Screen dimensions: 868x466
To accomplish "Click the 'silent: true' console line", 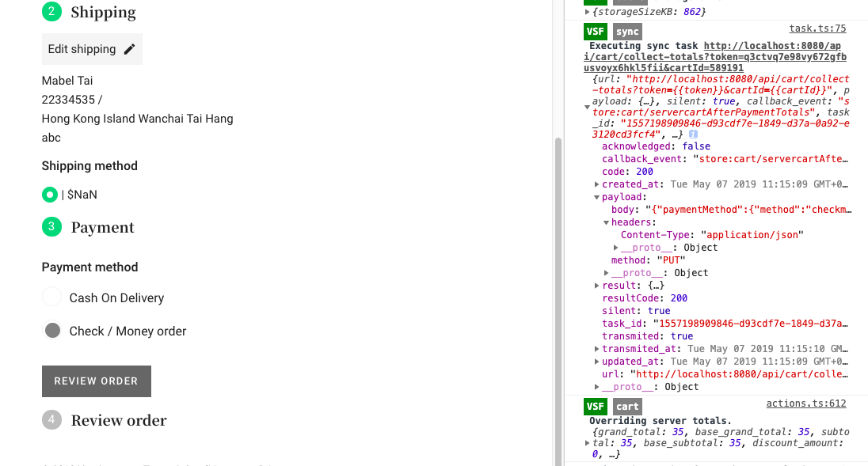I will [x=636, y=311].
